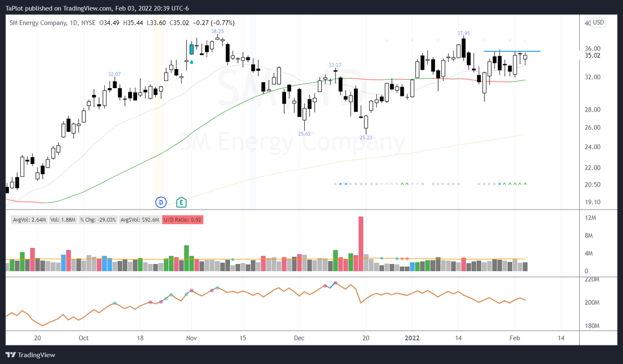
Task: Click the -0.27 (-0.77%) change value
Action: point(214,23)
